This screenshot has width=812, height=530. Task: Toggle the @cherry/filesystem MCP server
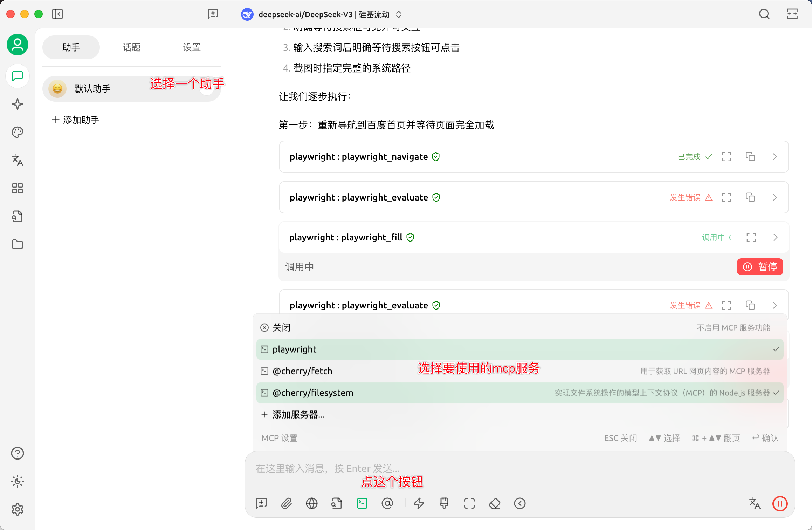520,393
